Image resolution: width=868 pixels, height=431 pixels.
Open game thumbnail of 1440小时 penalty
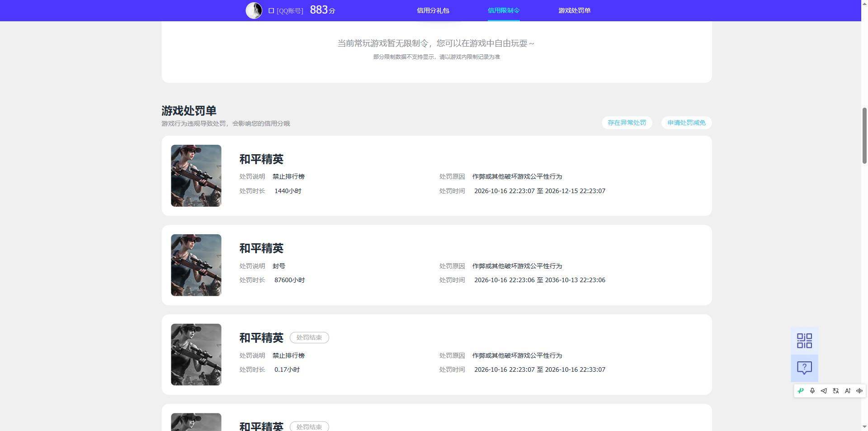[x=196, y=175]
